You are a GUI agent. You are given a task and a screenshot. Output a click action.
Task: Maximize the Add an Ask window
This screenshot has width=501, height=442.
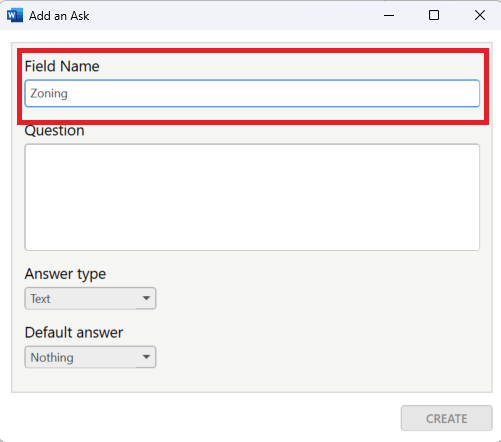(434, 15)
